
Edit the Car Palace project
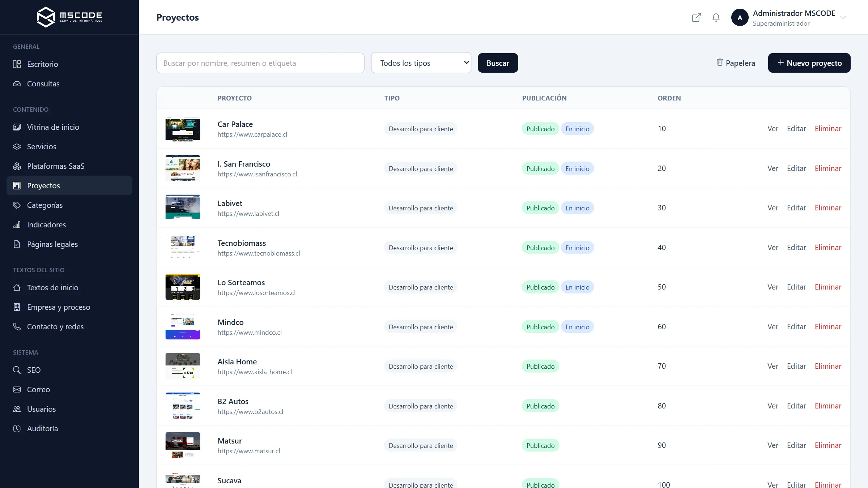[x=796, y=129]
